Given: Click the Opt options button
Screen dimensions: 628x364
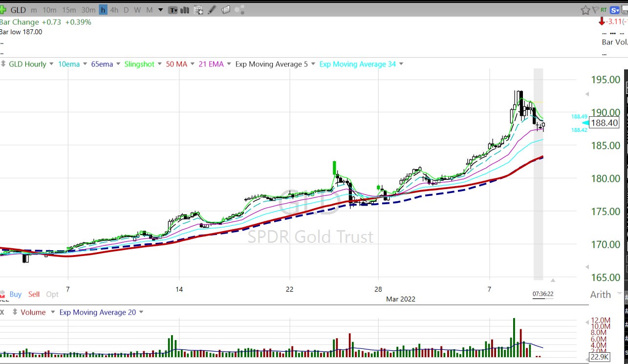Looking at the screenshot, I should pyautogui.click(x=52, y=294).
